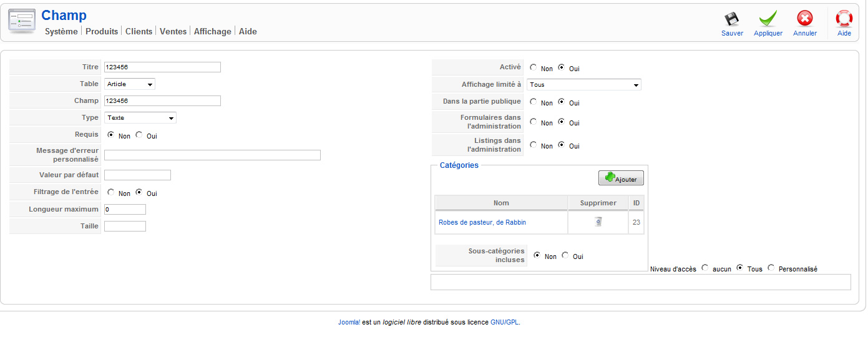Click the Sauver floppy disk icon
This screenshot has width=868, height=337.
[x=731, y=19]
